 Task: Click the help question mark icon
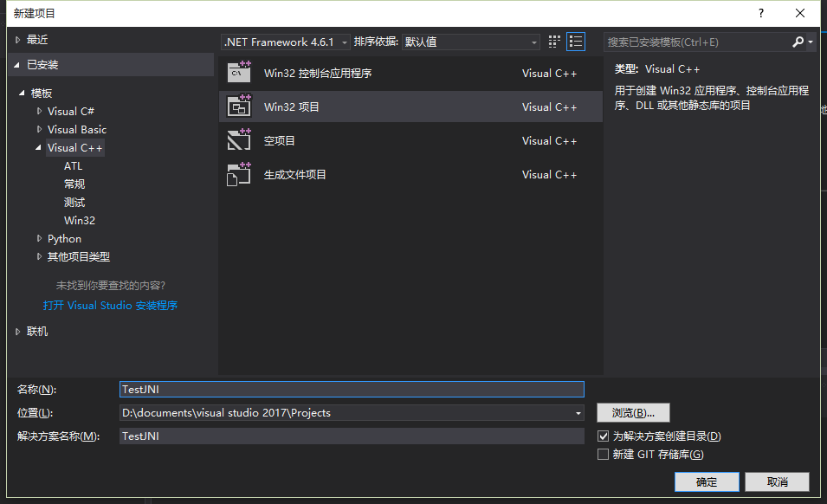point(761,13)
